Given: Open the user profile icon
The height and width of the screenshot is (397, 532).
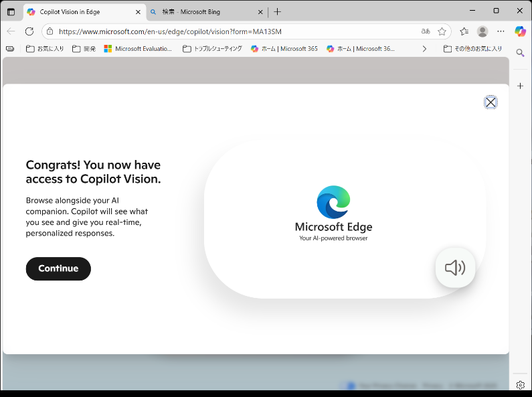Looking at the screenshot, I should pos(482,31).
